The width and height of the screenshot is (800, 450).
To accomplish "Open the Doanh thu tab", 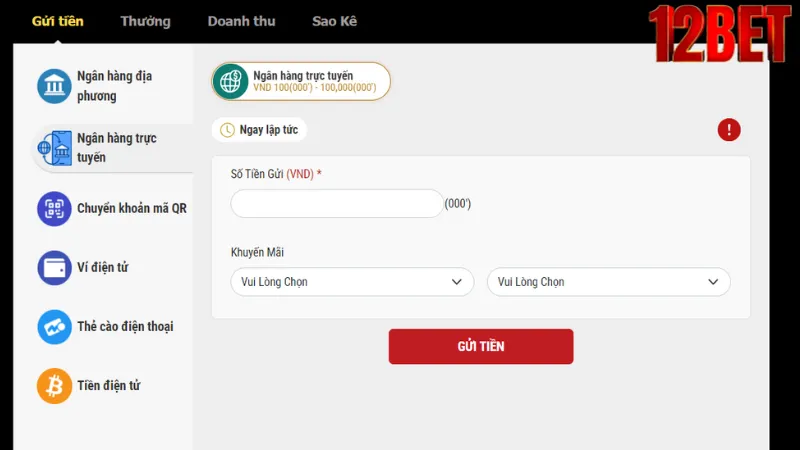I will (241, 21).
